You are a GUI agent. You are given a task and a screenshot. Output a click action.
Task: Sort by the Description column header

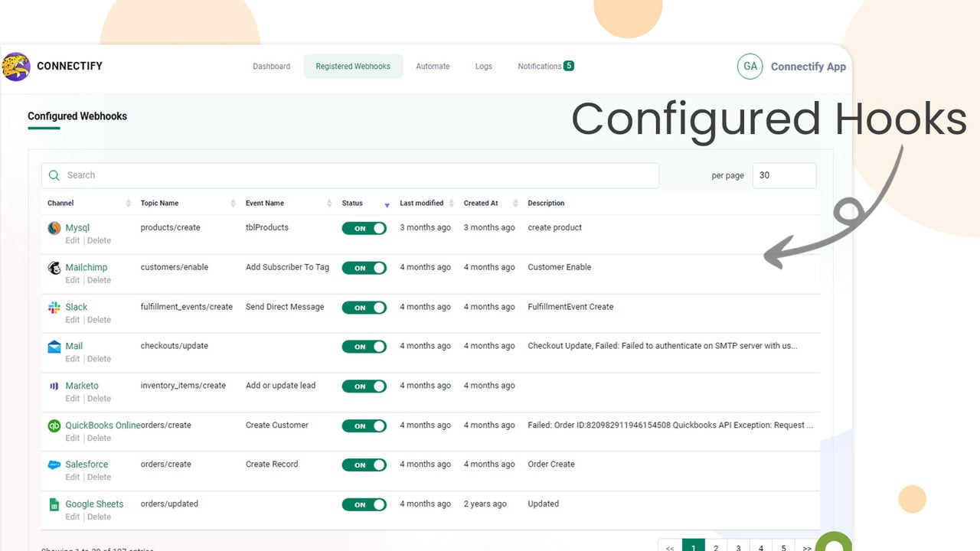pos(546,203)
